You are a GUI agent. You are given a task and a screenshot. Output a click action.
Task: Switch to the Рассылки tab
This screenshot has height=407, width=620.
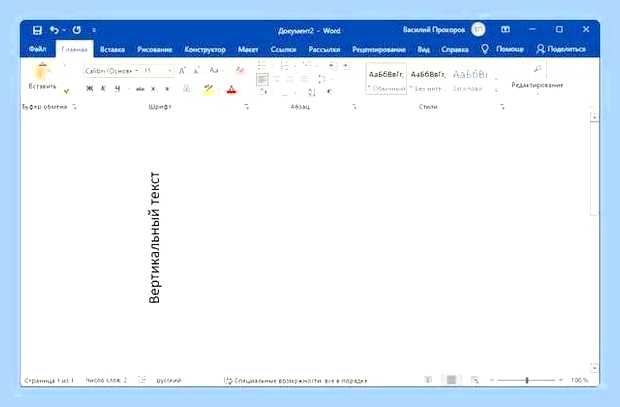(324, 49)
